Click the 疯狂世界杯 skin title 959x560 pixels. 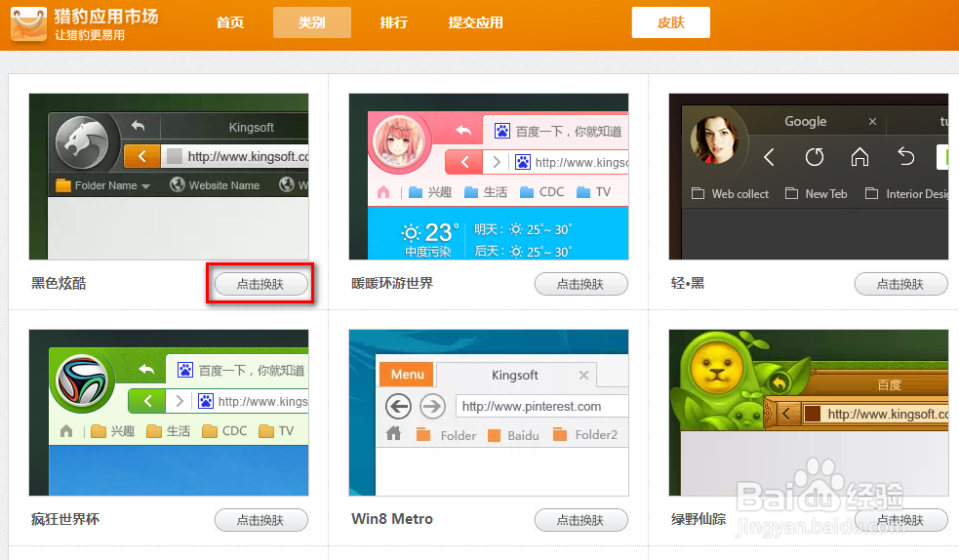pos(64,519)
